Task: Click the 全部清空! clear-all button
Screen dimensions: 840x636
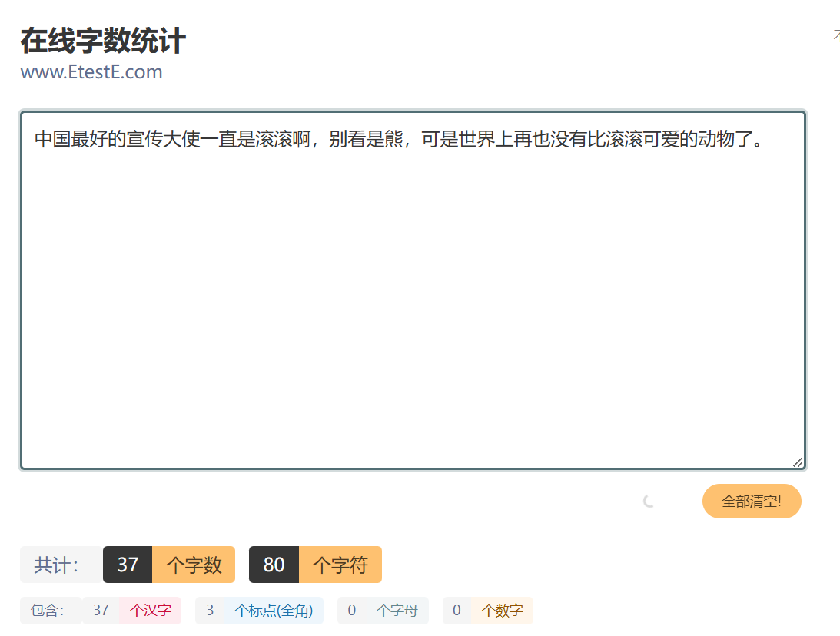Action: click(752, 501)
